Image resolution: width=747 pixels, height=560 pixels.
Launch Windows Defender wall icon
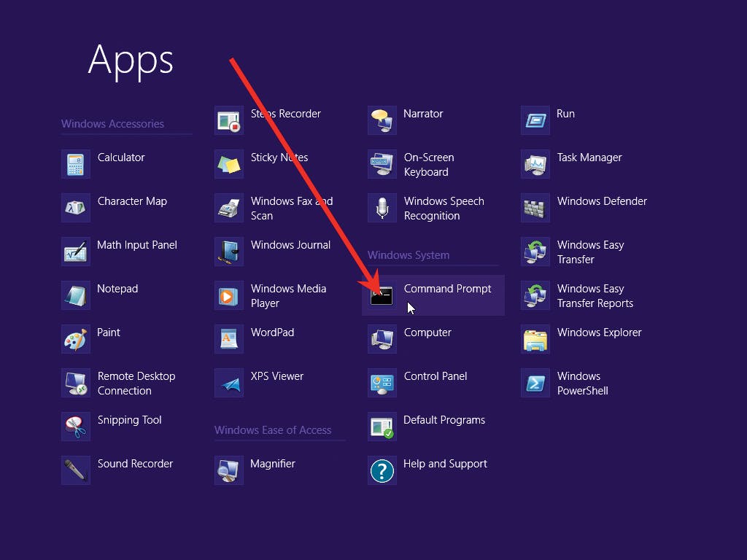pos(535,208)
